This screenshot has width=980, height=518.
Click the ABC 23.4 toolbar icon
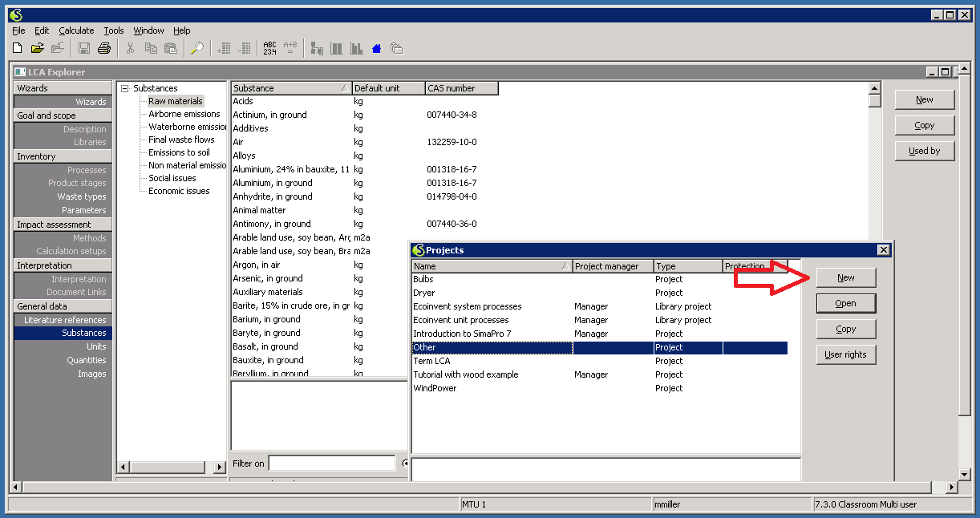[x=269, y=49]
